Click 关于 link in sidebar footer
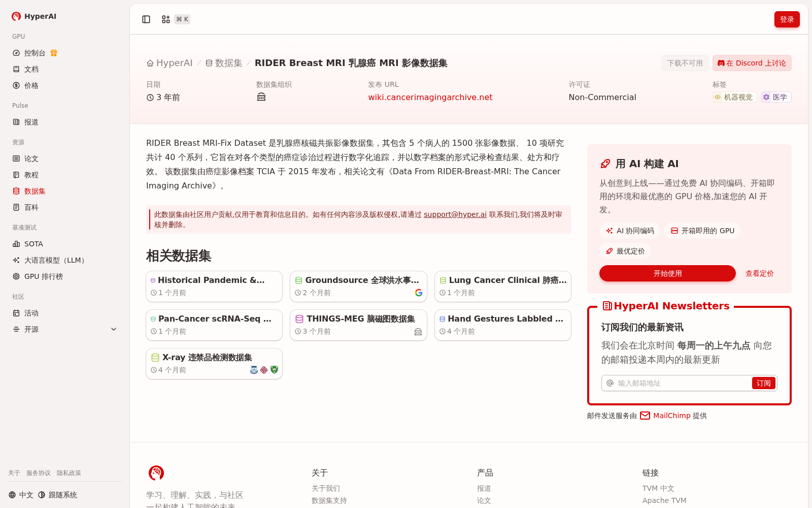 (x=14, y=473)
